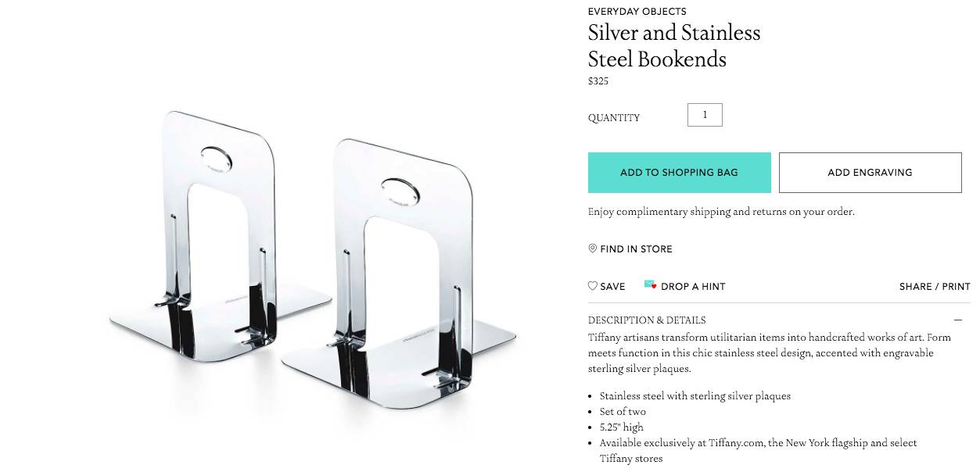Click the Save text label
This screenshot has height=472, width=980.
tap(612, 287)
